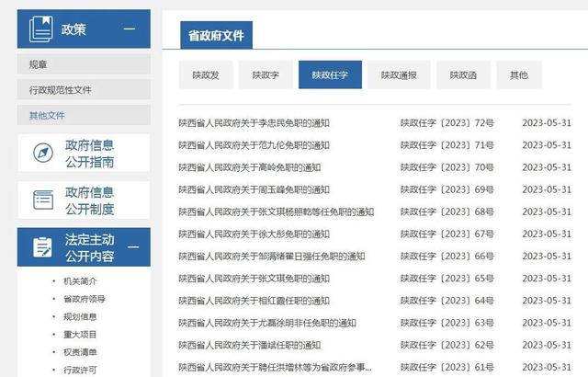588x377 pixels.
Task: Open the 尤磊徐明非任免职的通知 document
Action: click(x=267, y=323)
